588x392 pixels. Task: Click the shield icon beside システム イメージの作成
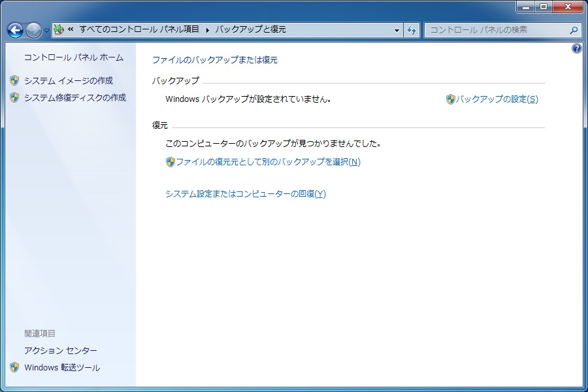[x=14, y=80]
